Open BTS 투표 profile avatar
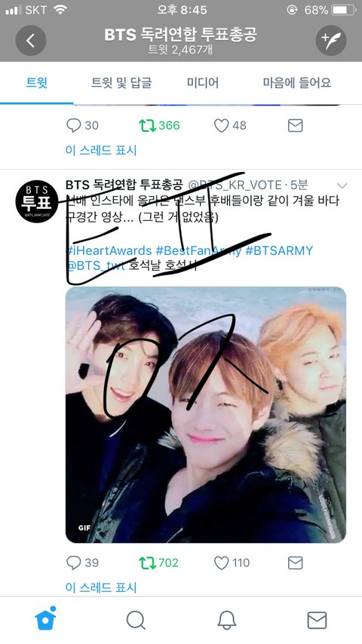This screenshot has height=644, width=362. [37, 201]
